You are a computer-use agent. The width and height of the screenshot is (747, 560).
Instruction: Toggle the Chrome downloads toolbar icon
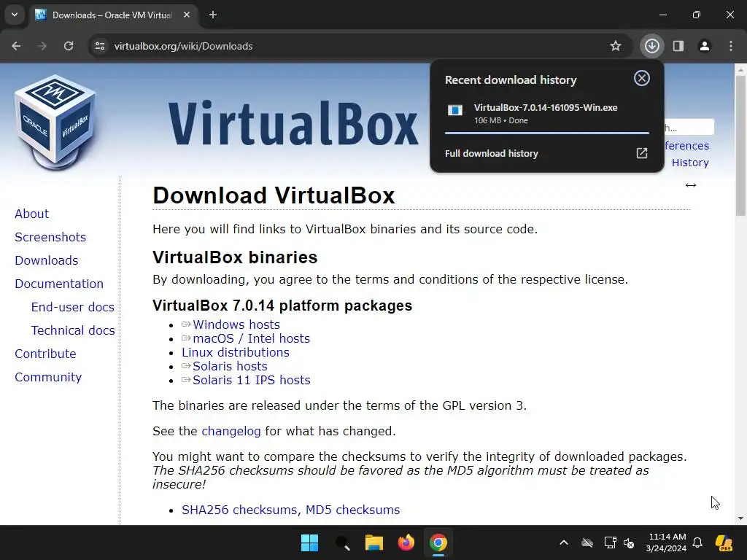pos(651,46)
